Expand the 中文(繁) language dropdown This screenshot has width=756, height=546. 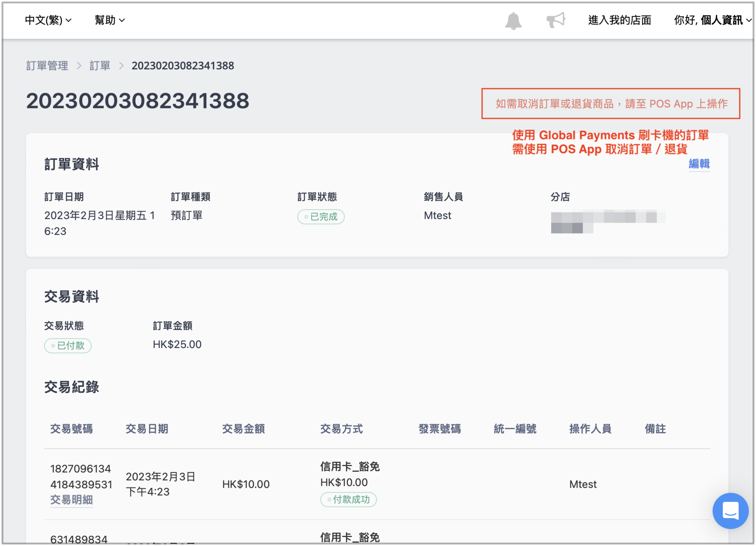point(48,20)
